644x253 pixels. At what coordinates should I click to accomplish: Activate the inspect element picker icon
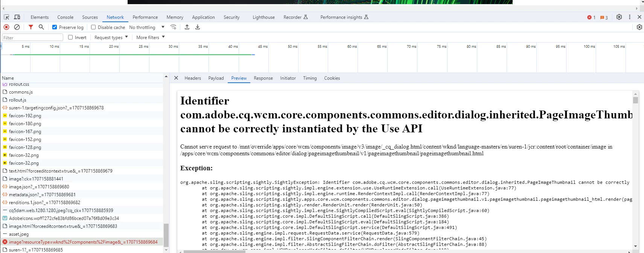[6, 17]
